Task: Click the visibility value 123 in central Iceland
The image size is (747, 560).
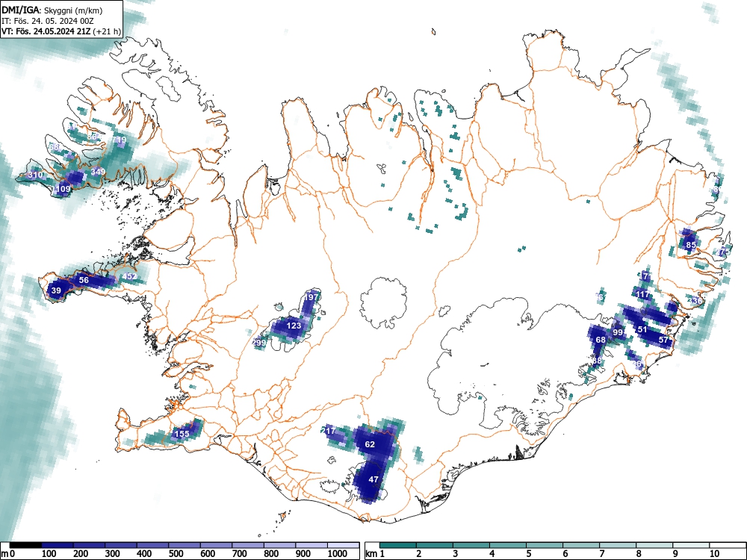Action: pyautogui.click(x=294, y=326)
